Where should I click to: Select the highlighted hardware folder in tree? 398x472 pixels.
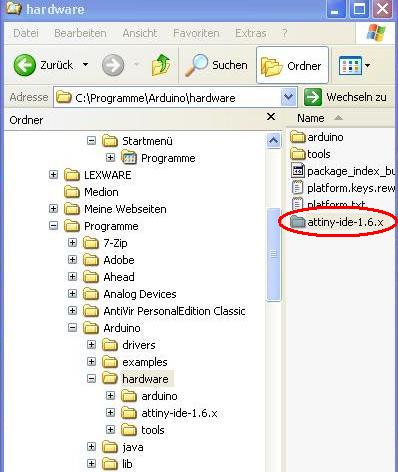[138, 379]
